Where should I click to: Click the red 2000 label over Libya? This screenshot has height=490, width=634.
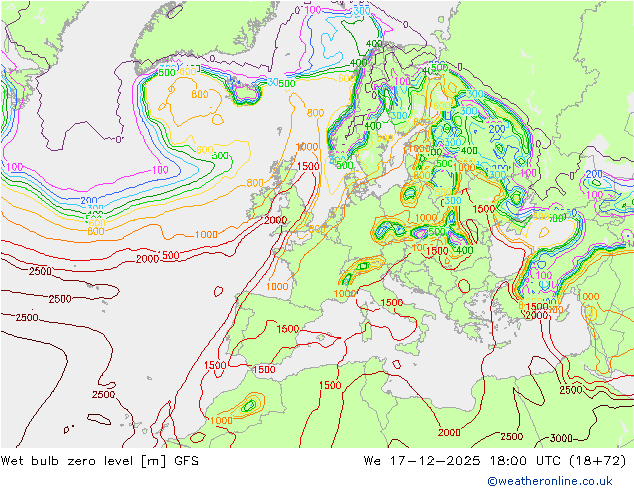[x=449, y=433]
